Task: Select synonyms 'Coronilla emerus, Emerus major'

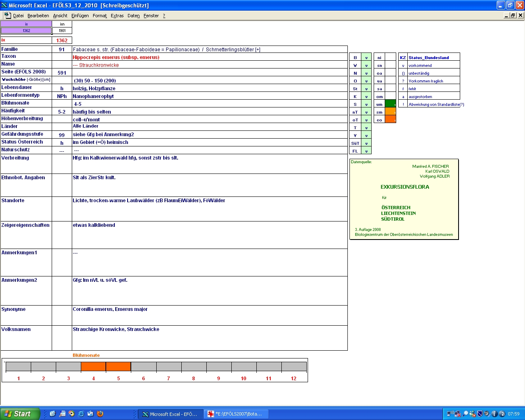Action: [210, 315]
